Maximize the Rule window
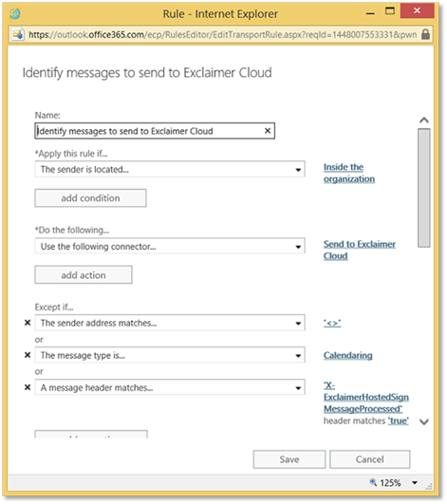 coord(390,11)
